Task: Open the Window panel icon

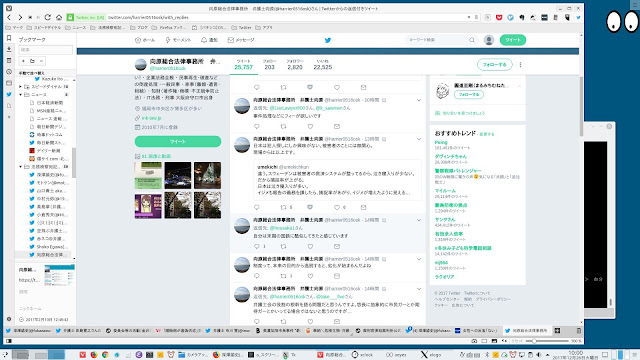Action: pyautogui.click(x=9, y=83)
